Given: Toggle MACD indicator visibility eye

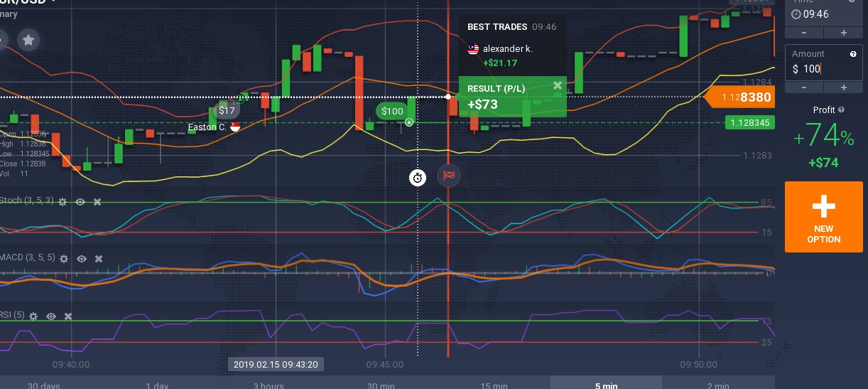Looking at the screenshot, I should (82, 259).
